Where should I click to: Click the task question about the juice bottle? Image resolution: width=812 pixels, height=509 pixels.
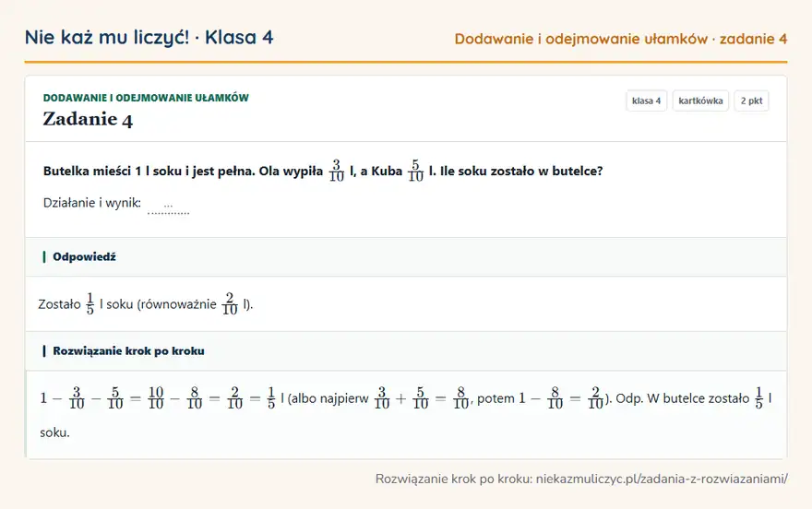point(323,171)
